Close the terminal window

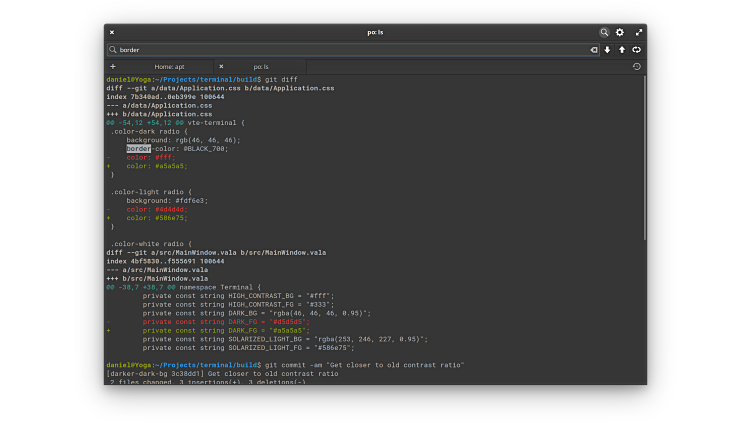point(112,32)
